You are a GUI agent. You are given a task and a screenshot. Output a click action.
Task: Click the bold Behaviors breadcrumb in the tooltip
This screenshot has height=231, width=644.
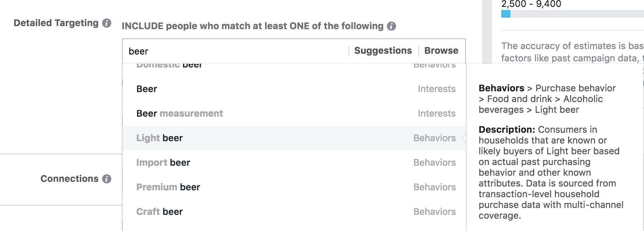click(x=501, y=88)
